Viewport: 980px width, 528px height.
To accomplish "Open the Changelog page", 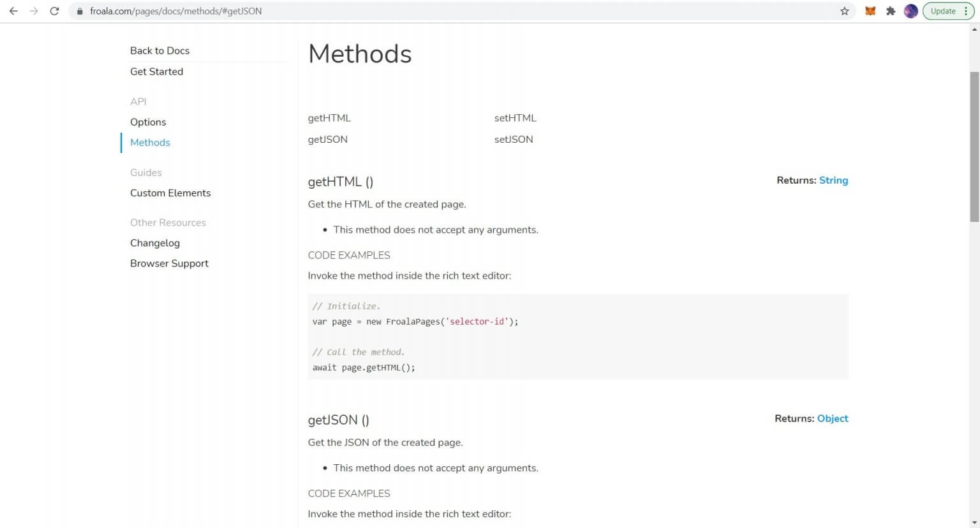I will click(155, 243).
